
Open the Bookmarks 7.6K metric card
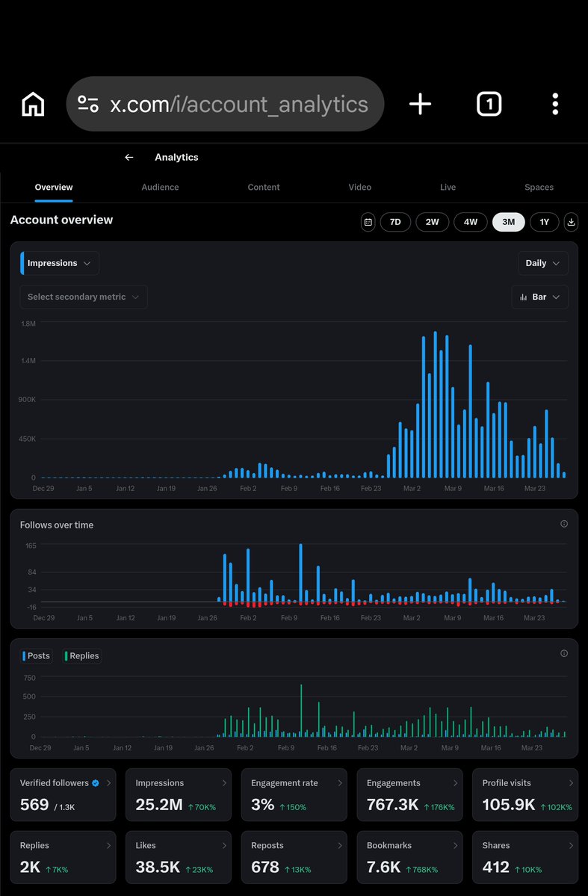point(409,857)
